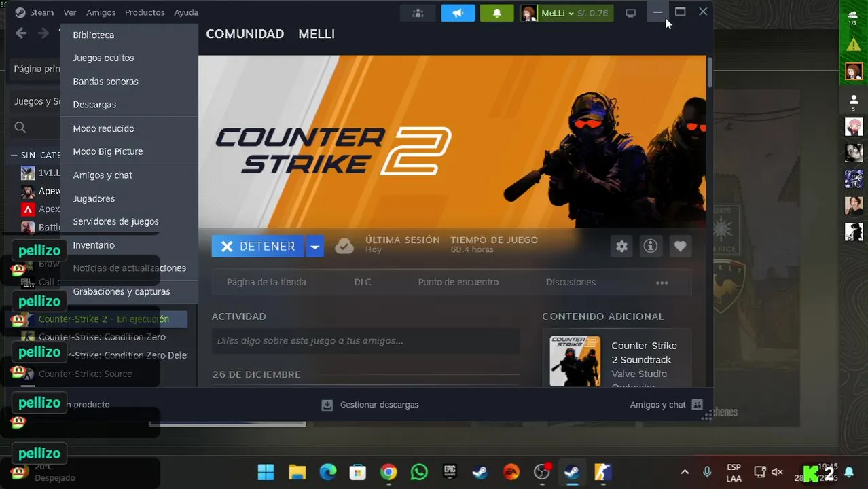This screenshot has height=489, width=868.
Task: Open the game settings gear icon
Action: 621,246
